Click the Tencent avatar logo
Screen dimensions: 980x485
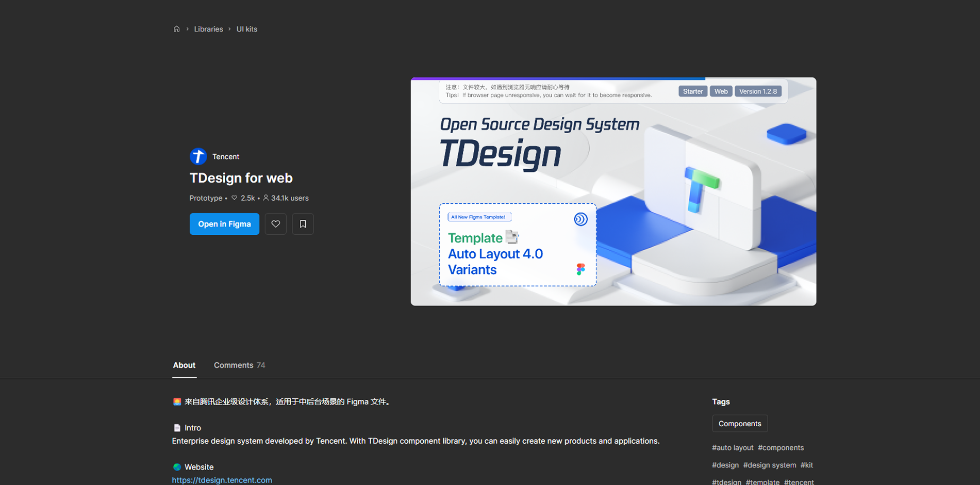(198, 156)
